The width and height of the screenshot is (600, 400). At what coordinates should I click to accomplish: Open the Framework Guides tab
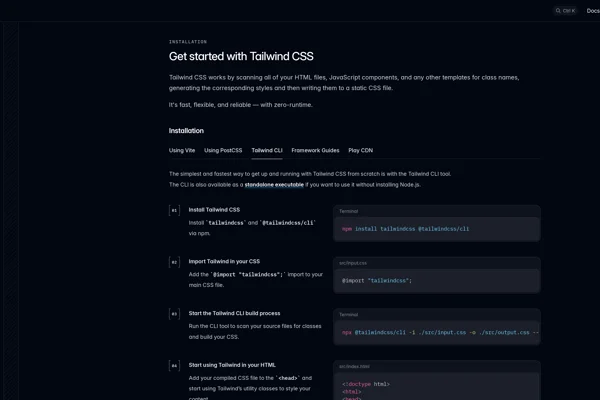315,150
